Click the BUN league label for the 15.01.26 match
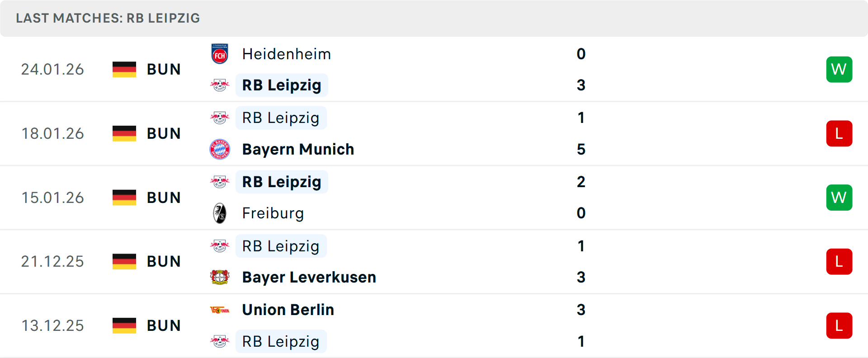Image resolution: width=868 pixels, height=358 pixels. pos(164,198)
